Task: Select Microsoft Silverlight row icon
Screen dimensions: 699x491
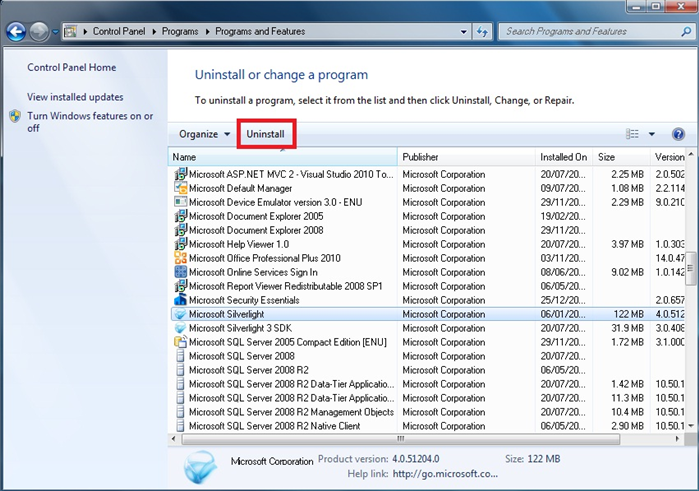Action: 180,314
